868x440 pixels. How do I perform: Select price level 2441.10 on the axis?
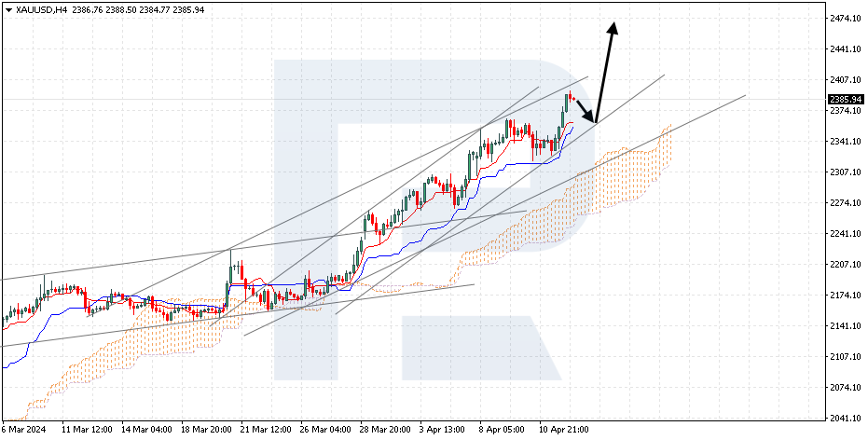click(x=846, y=49)
